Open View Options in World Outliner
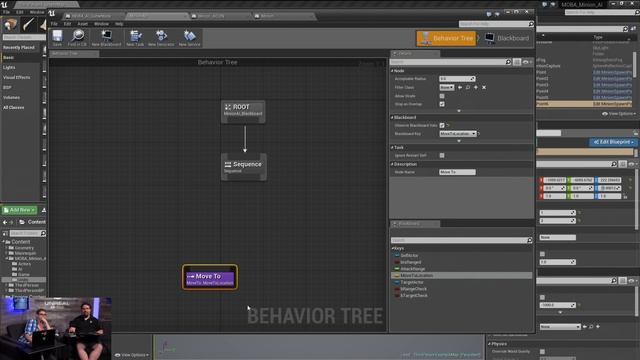The image size is (640, 360). click(619, 114)
